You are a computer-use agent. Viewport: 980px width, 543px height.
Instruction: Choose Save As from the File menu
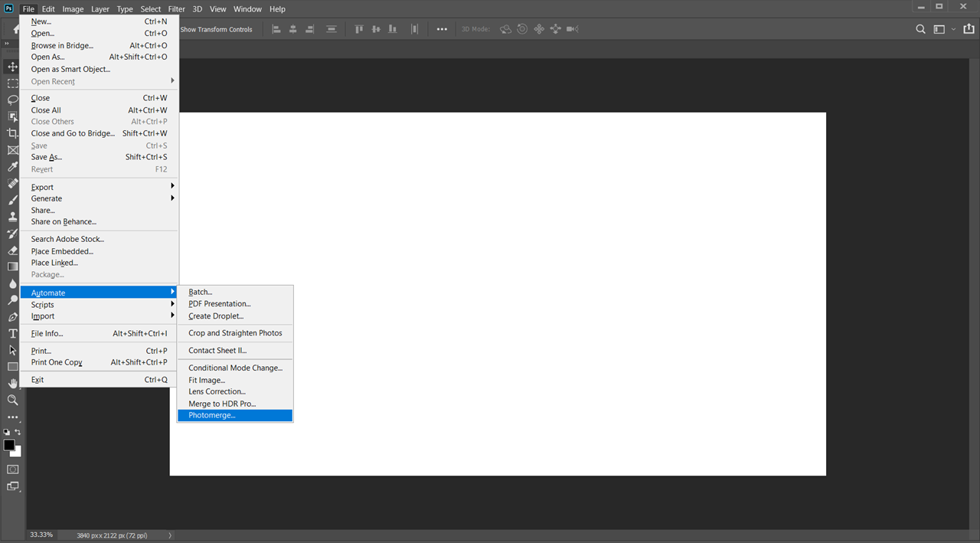pos(100,157)
